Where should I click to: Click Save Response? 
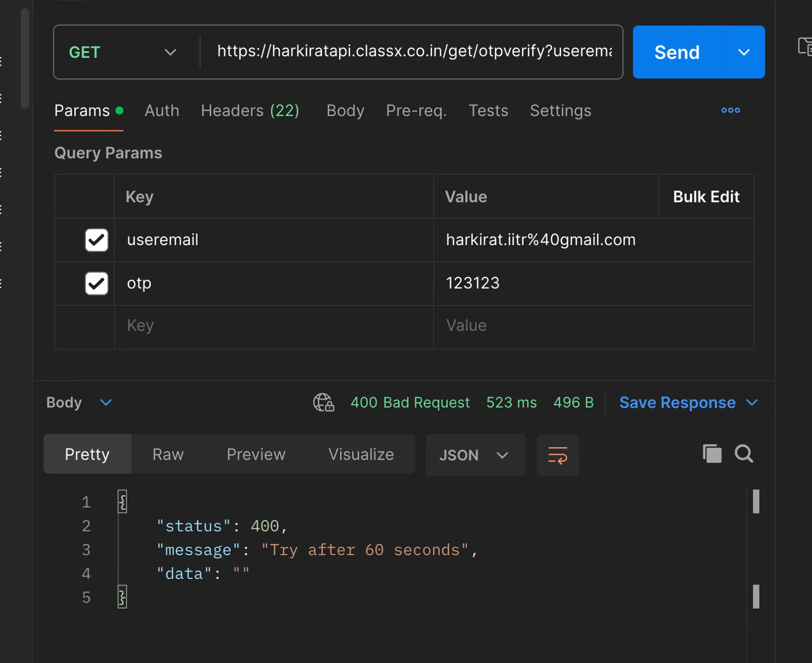point(677,402)
